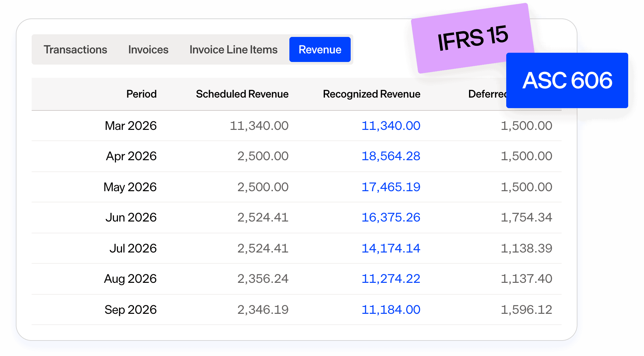
Task: Click the Period column header
Action: click(x=141, y=94)
